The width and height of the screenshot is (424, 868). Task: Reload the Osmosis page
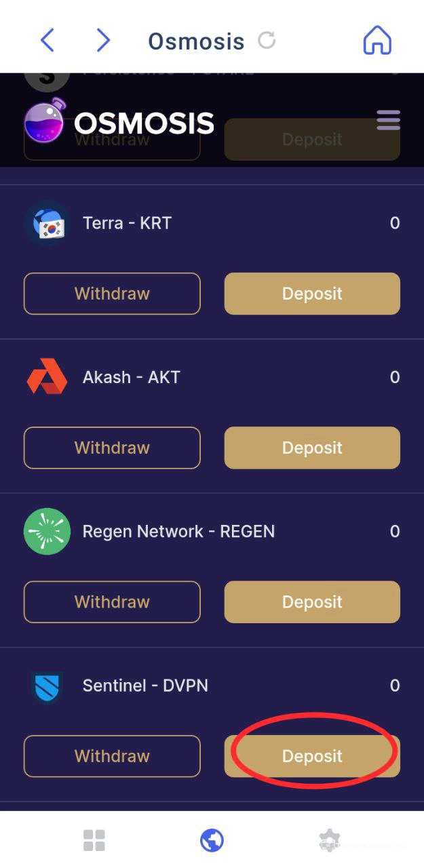(x=267, y=41)
